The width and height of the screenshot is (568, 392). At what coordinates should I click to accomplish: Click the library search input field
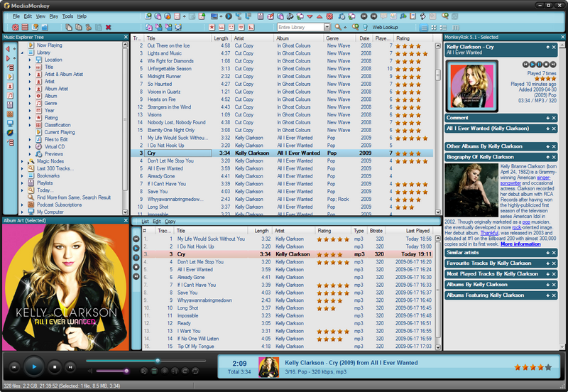point(300,27)
